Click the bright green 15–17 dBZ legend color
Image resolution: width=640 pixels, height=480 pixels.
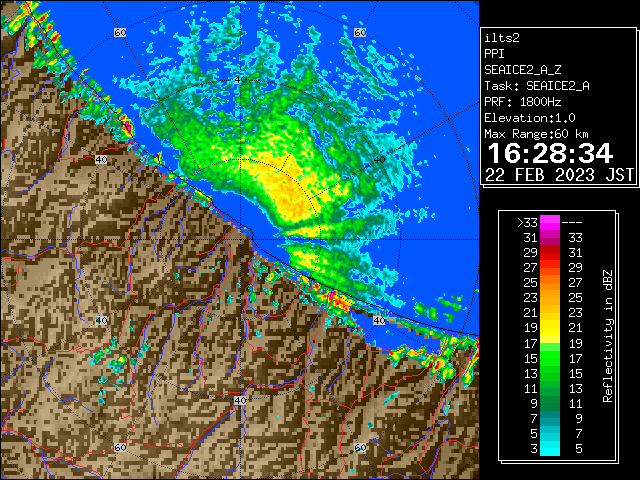(x=550, y=358)
